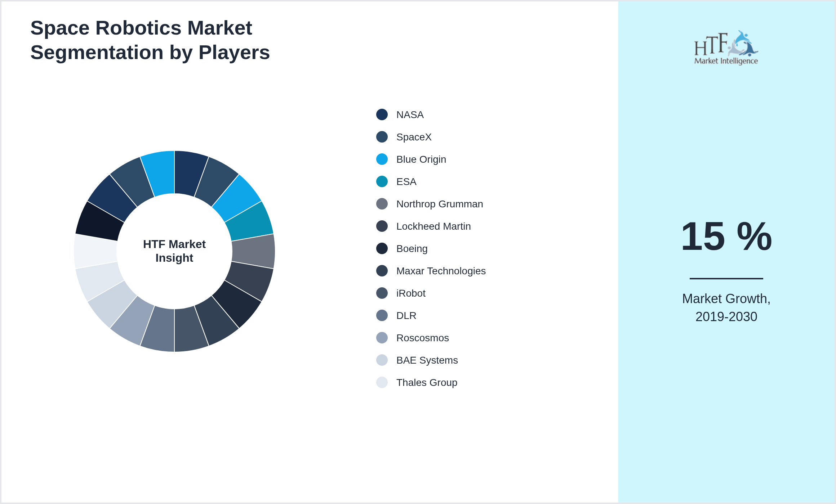
Task: Click the Lockheed Martin legend color dot
Action: pos(382,226)
